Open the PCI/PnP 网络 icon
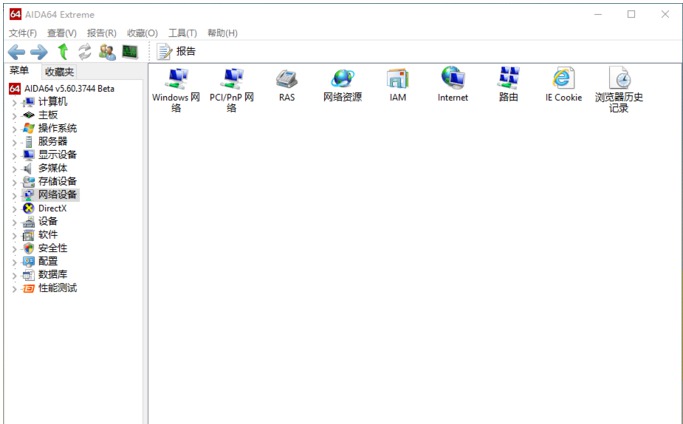683x424 pixels. [x=232, y=90]
